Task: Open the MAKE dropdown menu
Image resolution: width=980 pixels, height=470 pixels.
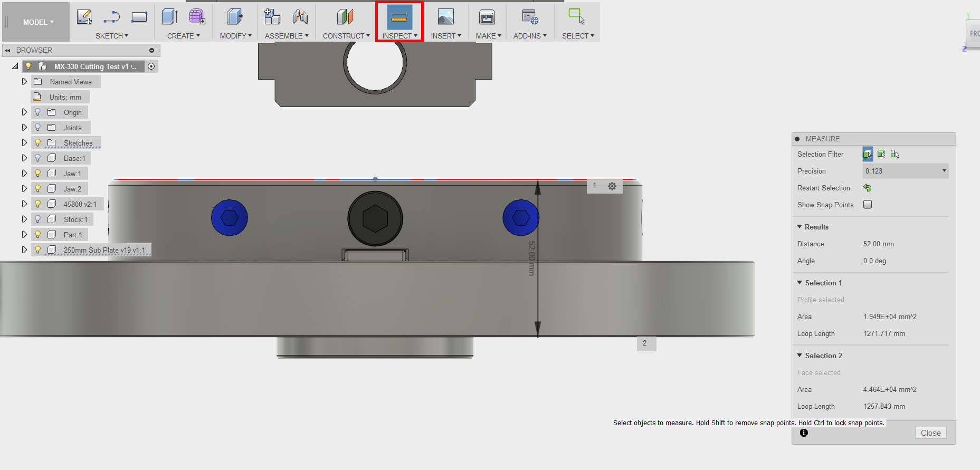Action: click(x=488, y=36)
